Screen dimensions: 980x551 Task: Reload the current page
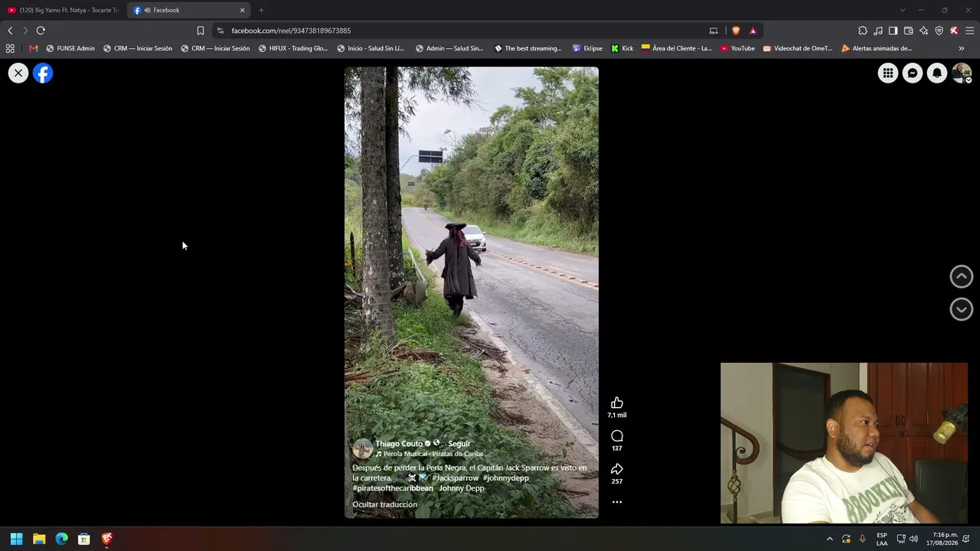tap(41, 31)
